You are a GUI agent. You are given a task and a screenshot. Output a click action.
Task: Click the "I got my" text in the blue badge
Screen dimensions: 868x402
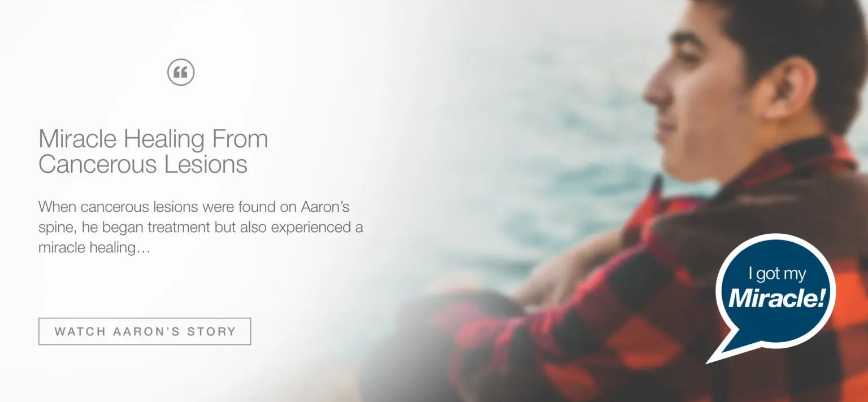(x=777, y=275)
